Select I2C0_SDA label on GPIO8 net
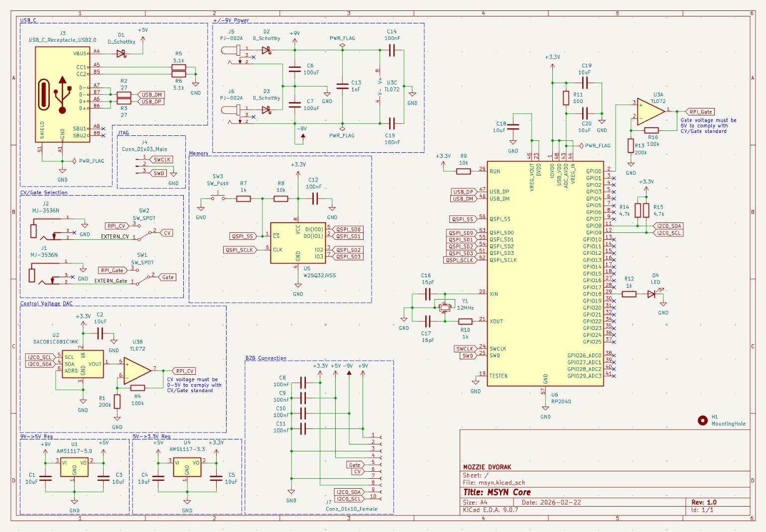Screen dimensions: 766x532 click(668, 226)
